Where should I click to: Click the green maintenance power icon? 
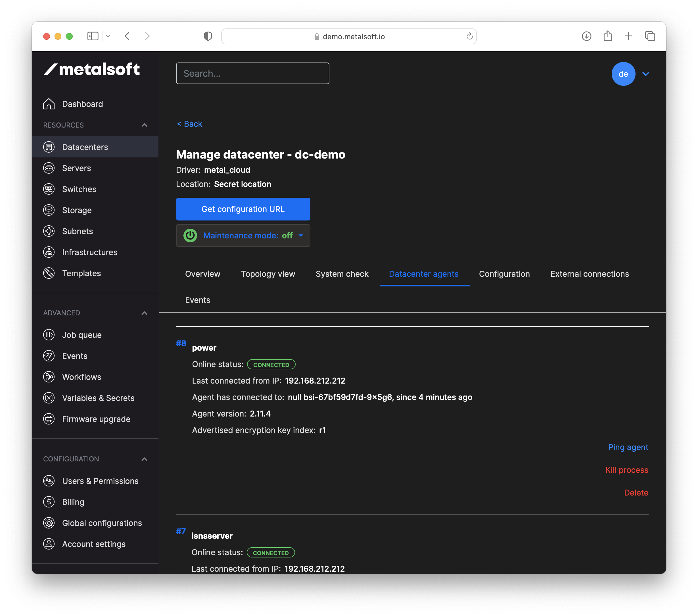tap(190, 235)
